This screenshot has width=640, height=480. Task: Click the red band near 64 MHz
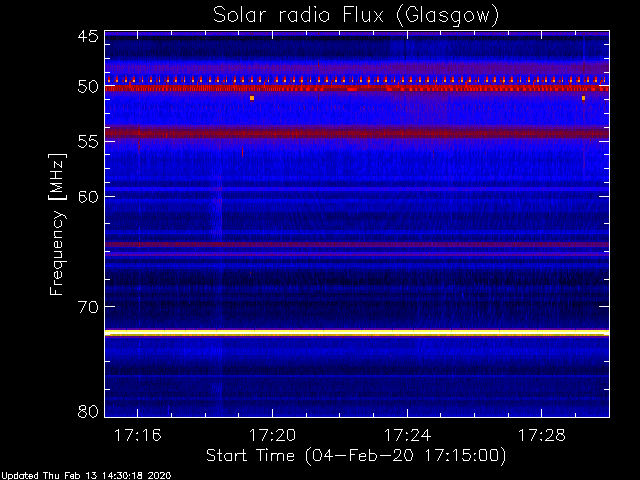pos(357,244)
